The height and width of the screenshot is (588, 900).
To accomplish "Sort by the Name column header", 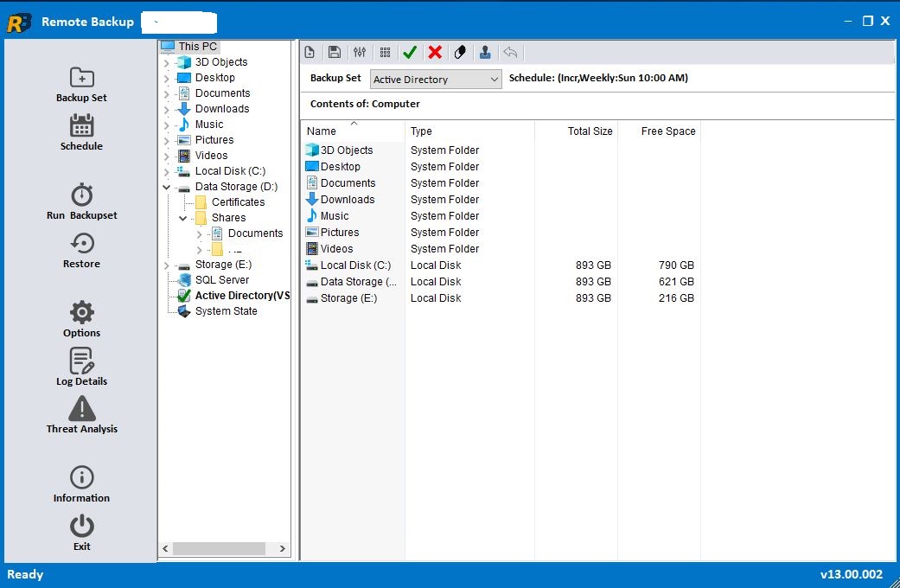I will (353, 131).
